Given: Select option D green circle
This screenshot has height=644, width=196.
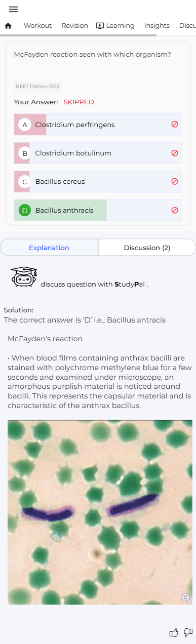Looking at the screenshot, I should click(25, 210).
